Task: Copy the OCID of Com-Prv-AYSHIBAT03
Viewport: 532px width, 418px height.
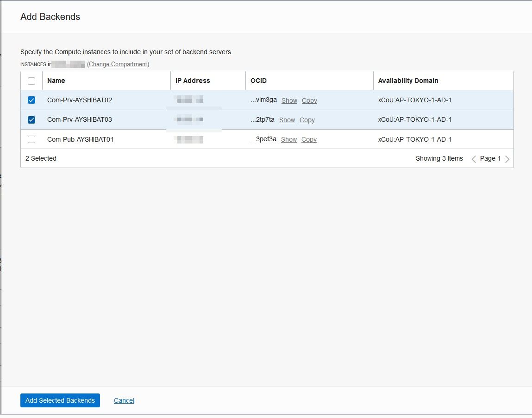Action: (x=307, y=120)
